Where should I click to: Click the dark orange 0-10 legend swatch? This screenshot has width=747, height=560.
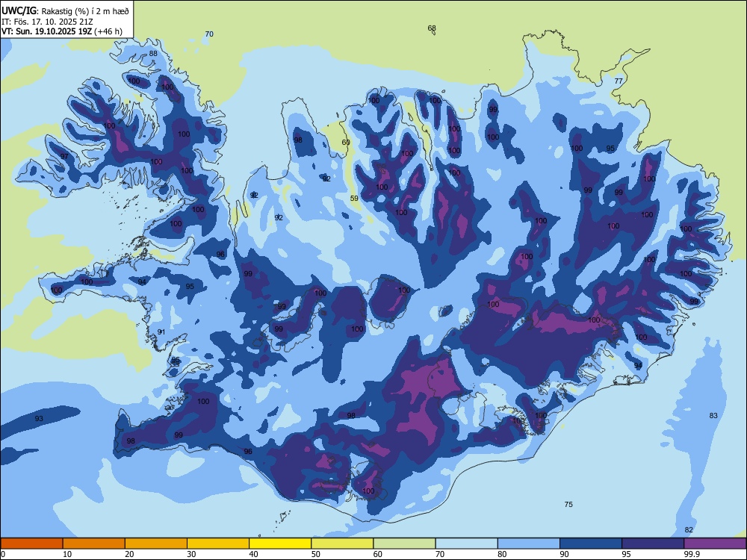31,544
